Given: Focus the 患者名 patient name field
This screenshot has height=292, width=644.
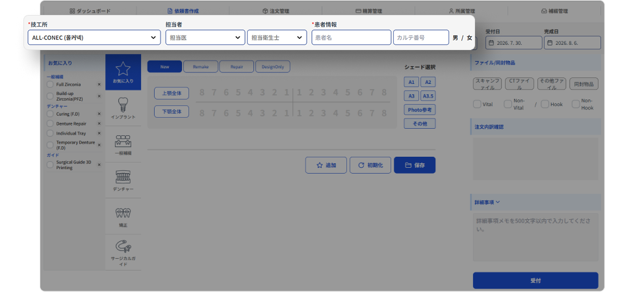Looking at the screenshot, I should click(351, 38).
